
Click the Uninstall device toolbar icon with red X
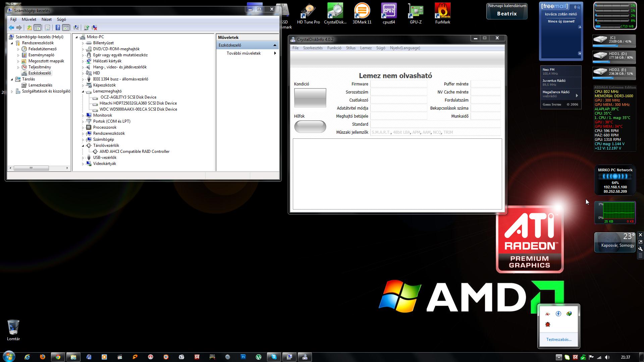click(x=95, y=28)
